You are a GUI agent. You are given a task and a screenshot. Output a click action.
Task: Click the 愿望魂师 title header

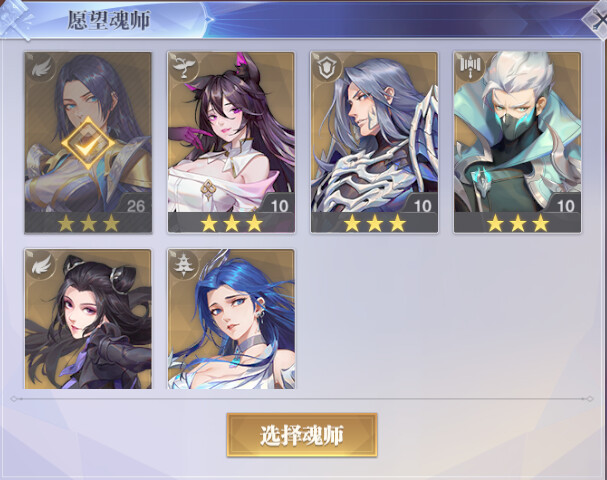coord(109,20)
